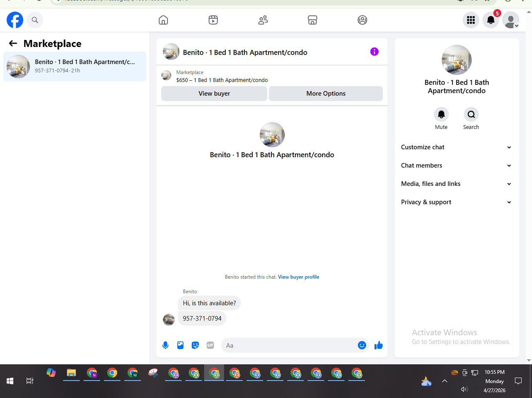
Task: Open the Facebook search icon
Action: point(35,20)
